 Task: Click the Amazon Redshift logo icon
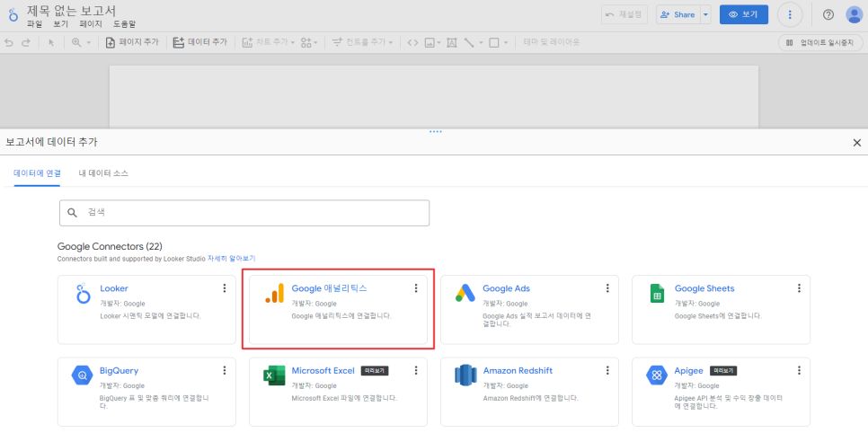[465, 375]
